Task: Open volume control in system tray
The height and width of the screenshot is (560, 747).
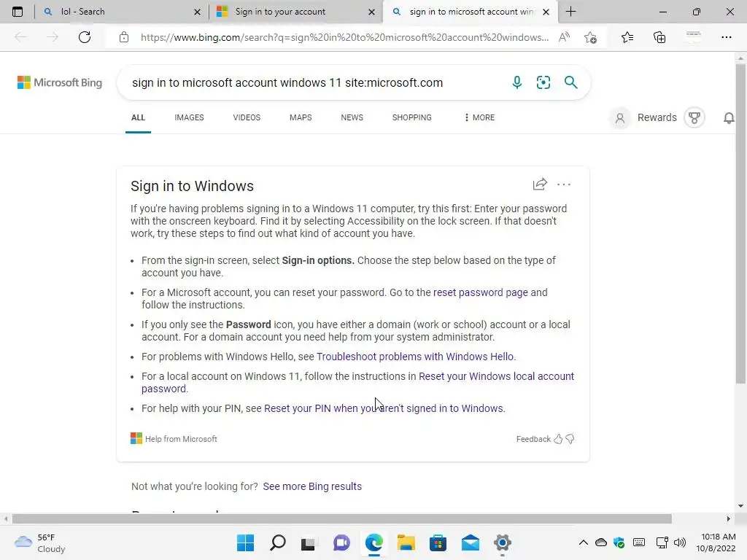Action: 680,542
